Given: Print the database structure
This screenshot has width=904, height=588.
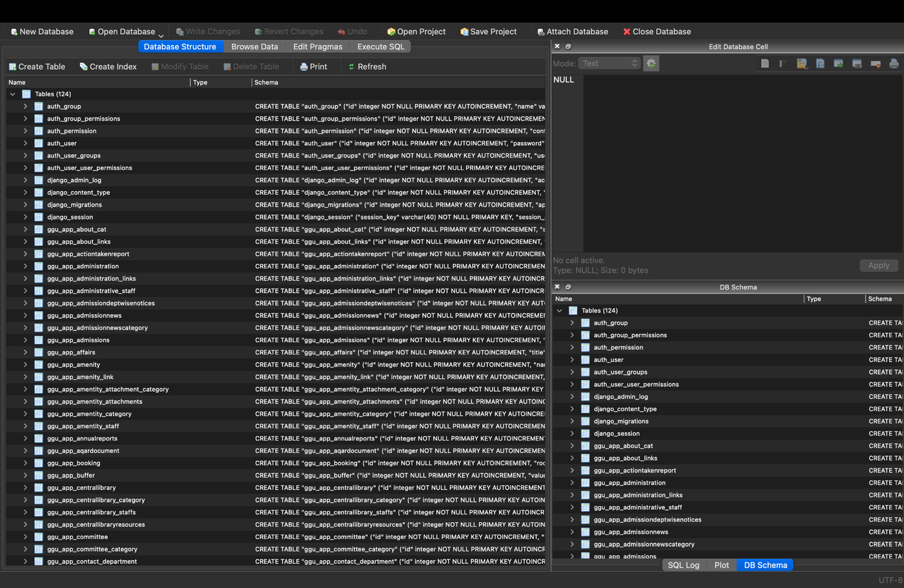Looking at the screenshot, I should pyautogui.click(x=314, y=66).
